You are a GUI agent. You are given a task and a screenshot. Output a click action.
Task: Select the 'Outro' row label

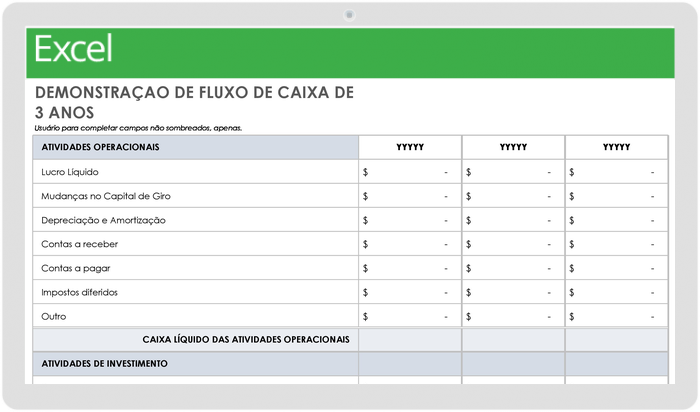[54, 316]
